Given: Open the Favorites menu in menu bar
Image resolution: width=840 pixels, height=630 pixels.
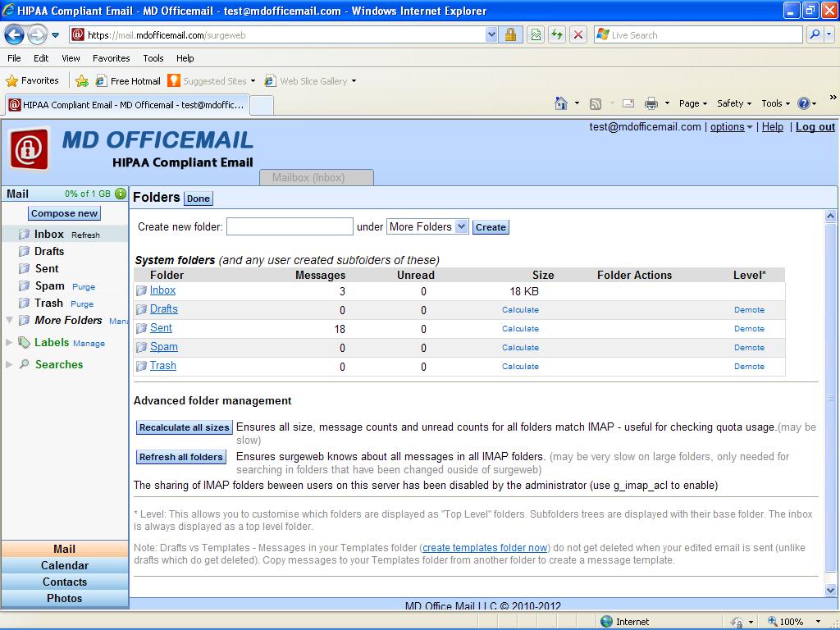Looking at the screenshot, I should (x=111, y=58).
